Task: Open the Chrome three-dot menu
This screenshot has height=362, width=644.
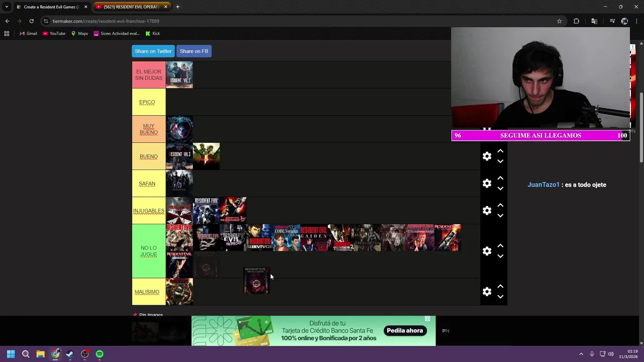Action: pos(636,21)
